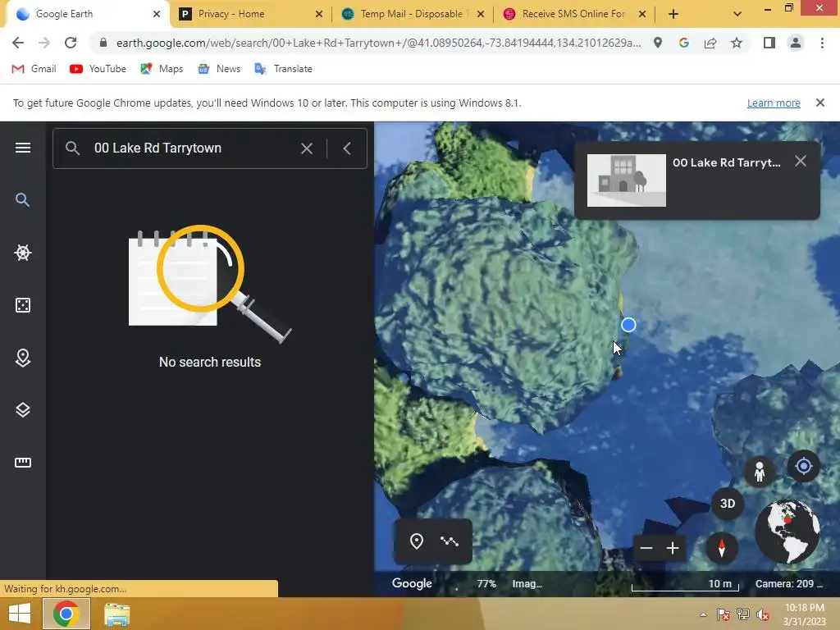Screen dimensions: 840x630
Task: Click the Imag... attribution text
Action: coord(527,584)
